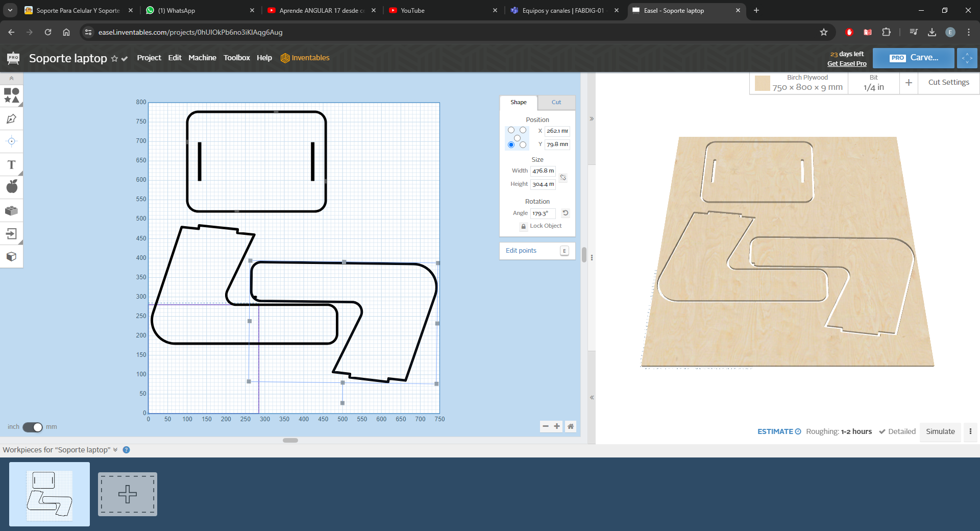Click the Carve button

[913, 58]
